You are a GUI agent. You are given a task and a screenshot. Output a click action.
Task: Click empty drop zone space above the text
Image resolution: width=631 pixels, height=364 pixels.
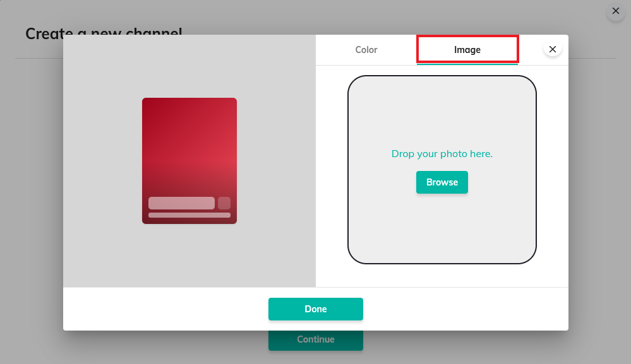(442, 110)
